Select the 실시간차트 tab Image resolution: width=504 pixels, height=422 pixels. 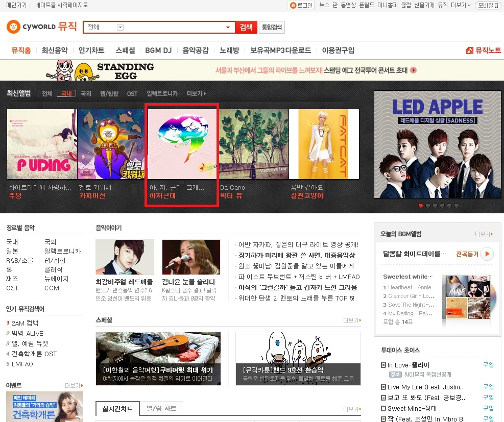pos(117,409)
